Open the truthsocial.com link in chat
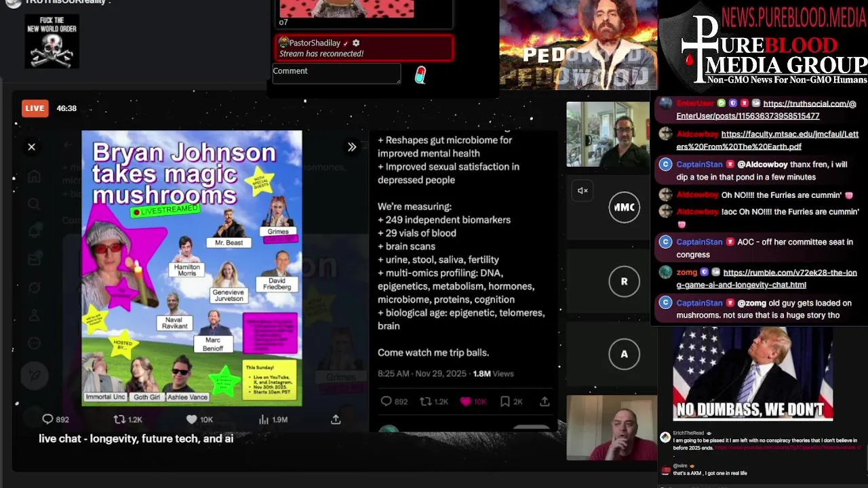868x488 pixels. tap(766, 110)
